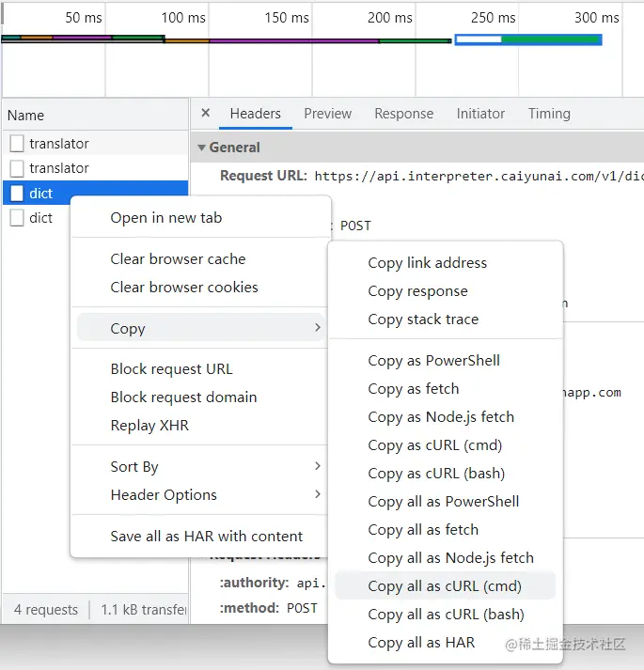The image size is (644, 670).
Task: Switch to the Preview tab
Action: (x=327, y=114)
